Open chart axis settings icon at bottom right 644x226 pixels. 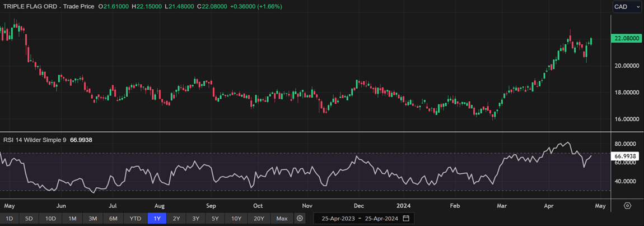pos(627,205)
